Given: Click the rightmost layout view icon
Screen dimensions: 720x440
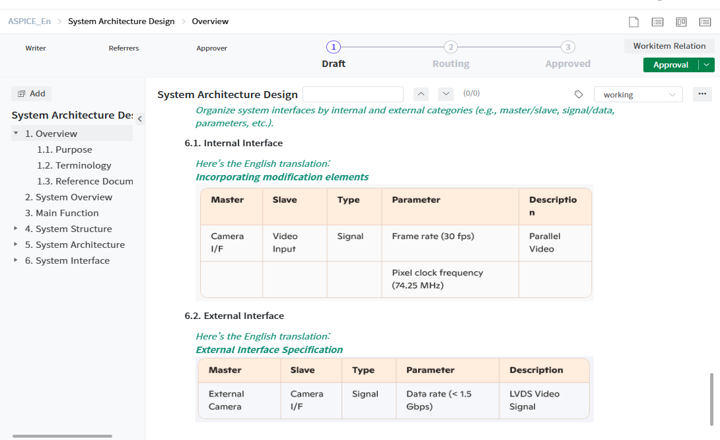Looking at the screenshot, I should [705, 21].
